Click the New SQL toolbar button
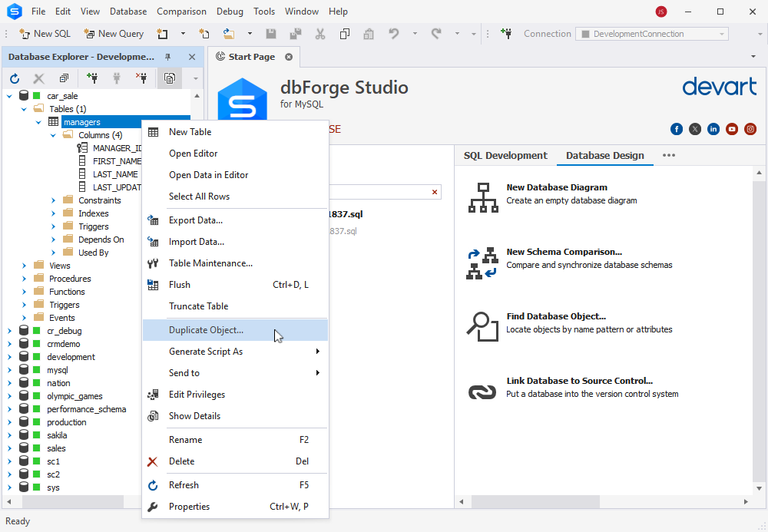 pos(45,34)
